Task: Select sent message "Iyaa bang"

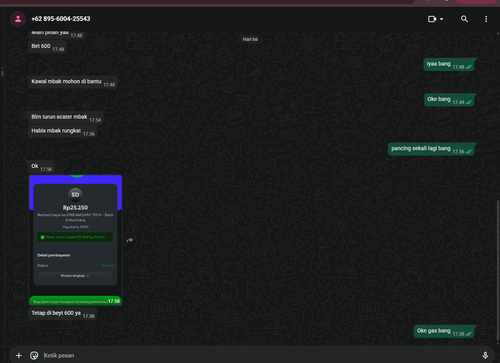Action: coord(449,64)
